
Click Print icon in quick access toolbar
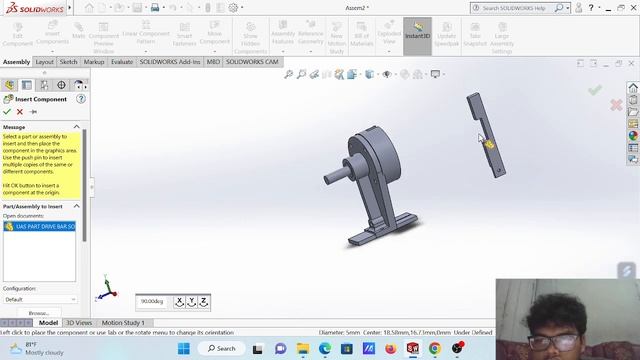click(x=155, y=7)
